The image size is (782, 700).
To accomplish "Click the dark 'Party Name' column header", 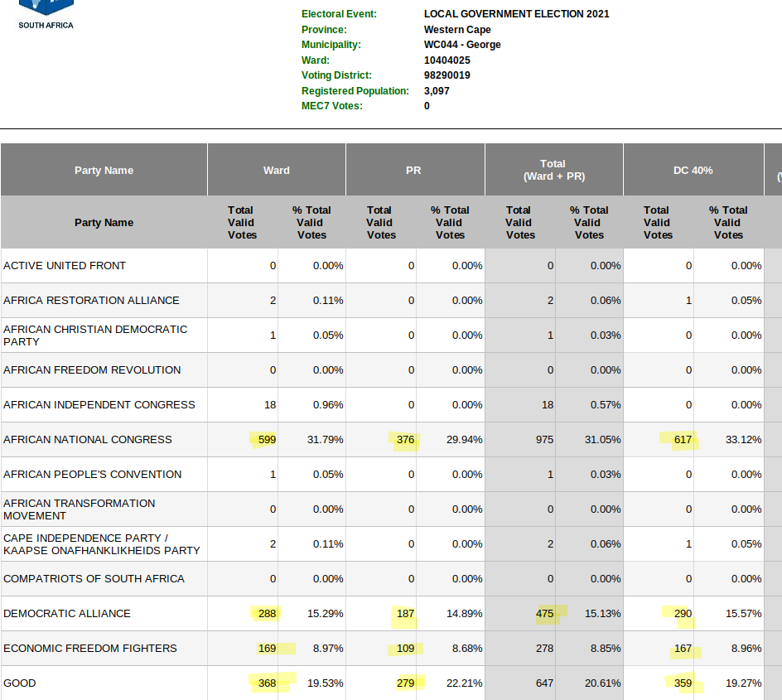I will coord(104,170).
